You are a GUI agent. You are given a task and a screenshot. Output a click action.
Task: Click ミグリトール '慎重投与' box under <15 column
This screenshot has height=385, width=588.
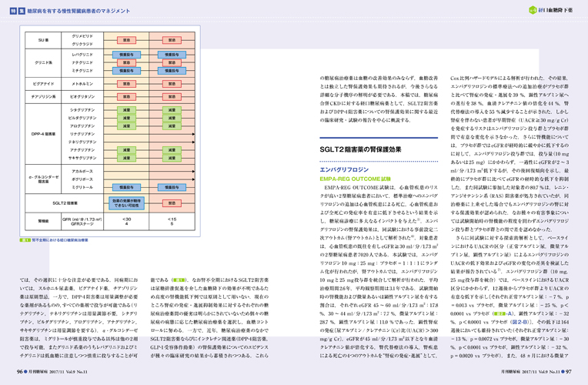(x=172, y=187)
